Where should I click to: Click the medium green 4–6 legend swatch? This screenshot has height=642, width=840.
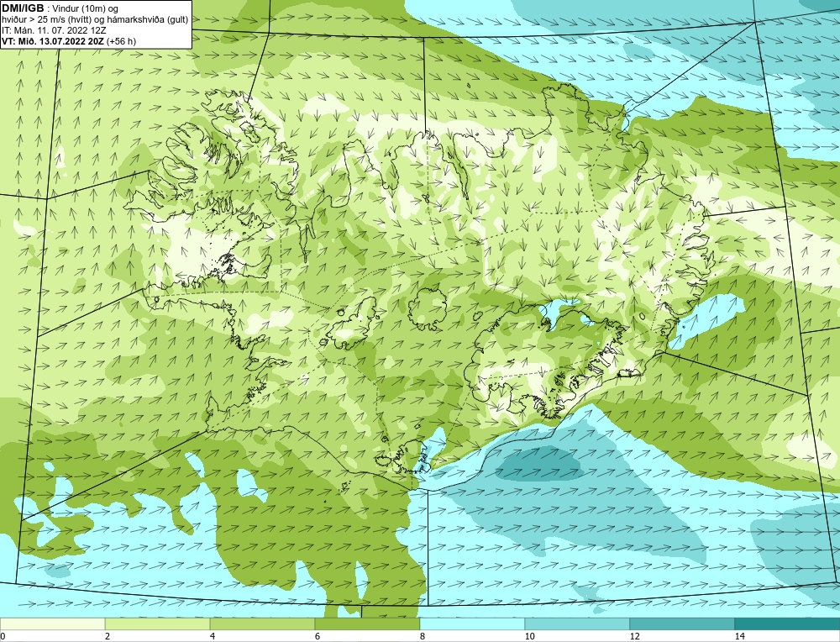click(262, 624)
